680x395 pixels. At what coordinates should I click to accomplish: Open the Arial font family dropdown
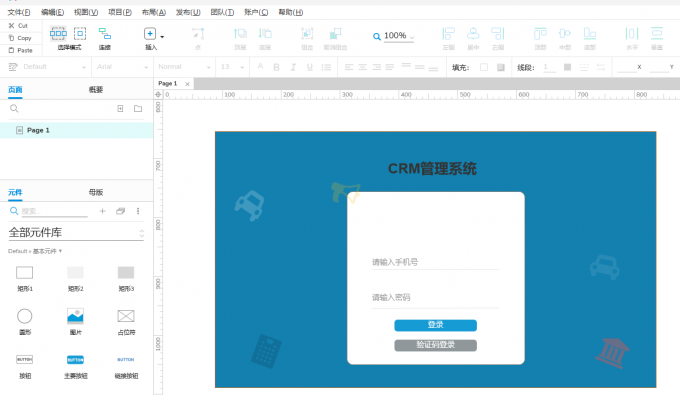pos(122,67)
